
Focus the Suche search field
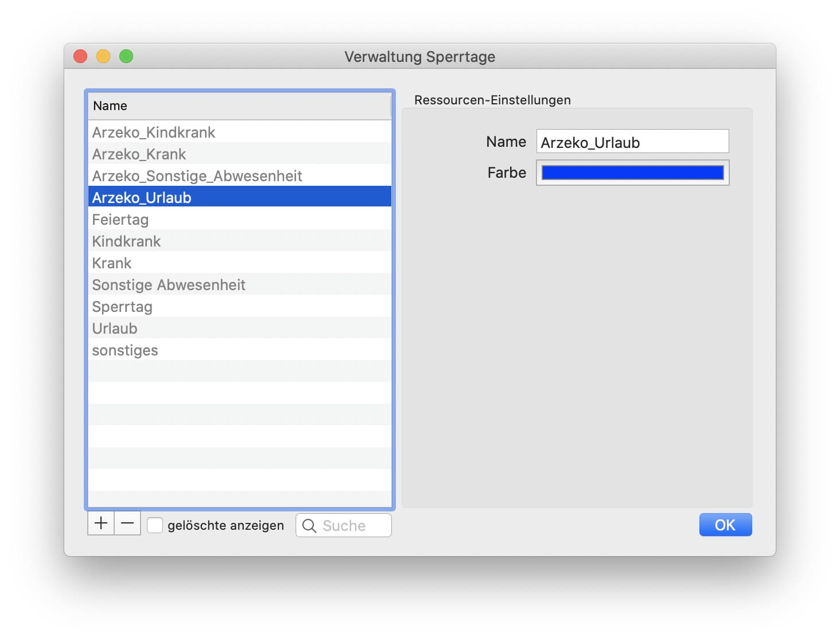coord(343,525)
